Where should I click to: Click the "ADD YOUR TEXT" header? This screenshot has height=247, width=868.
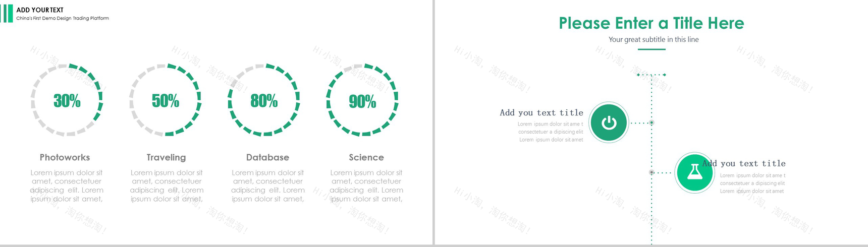click(x=40, y=10)
